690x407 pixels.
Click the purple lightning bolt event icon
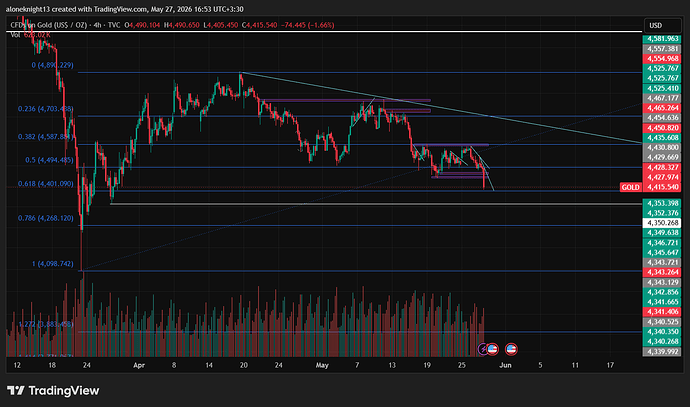[483, 349]
